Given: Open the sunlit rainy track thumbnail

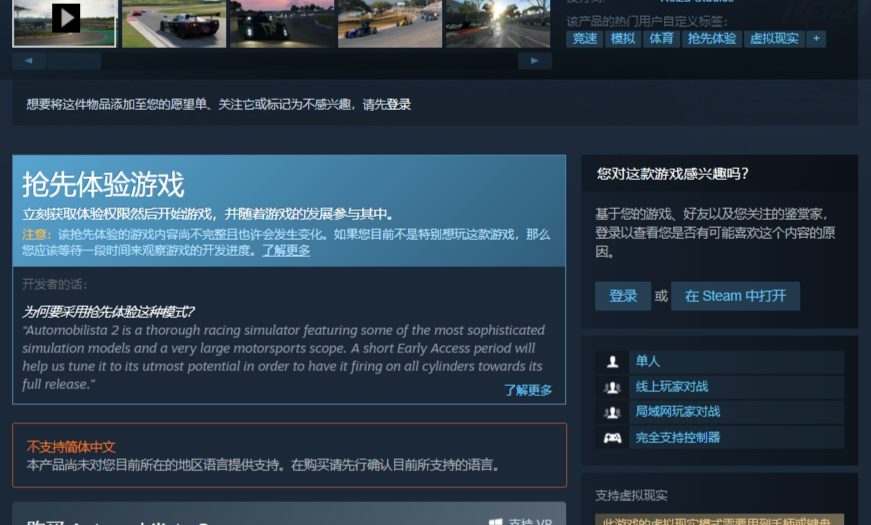Looking at the screenshot, I should click(498, 23).
